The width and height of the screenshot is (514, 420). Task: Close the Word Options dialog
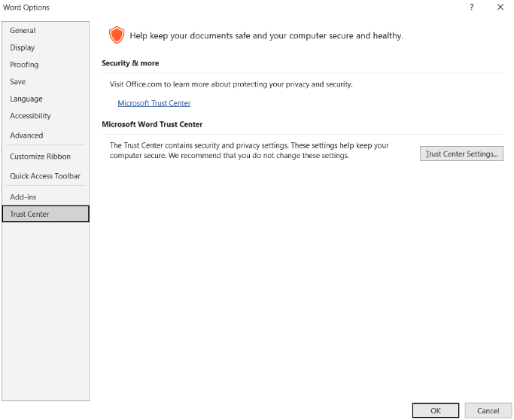tap(500, 8)
